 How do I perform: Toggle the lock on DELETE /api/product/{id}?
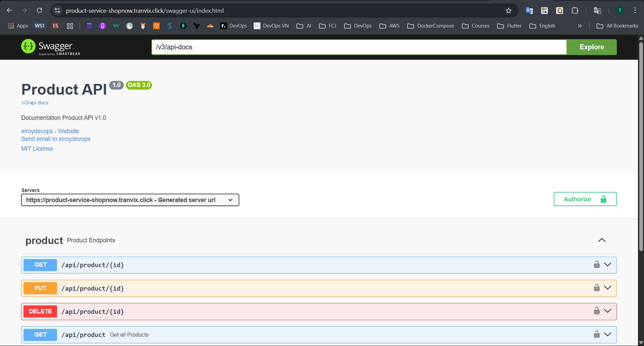(x=596, y=311)
